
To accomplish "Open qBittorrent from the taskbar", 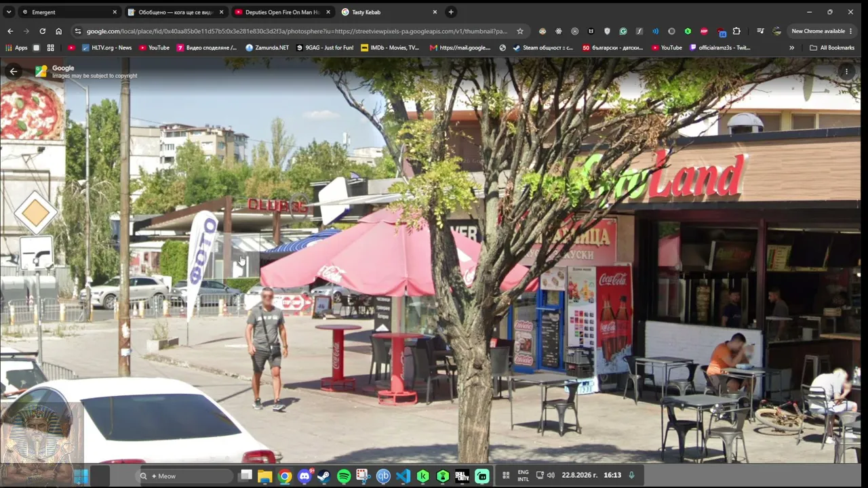I will [x=383, y=476].
